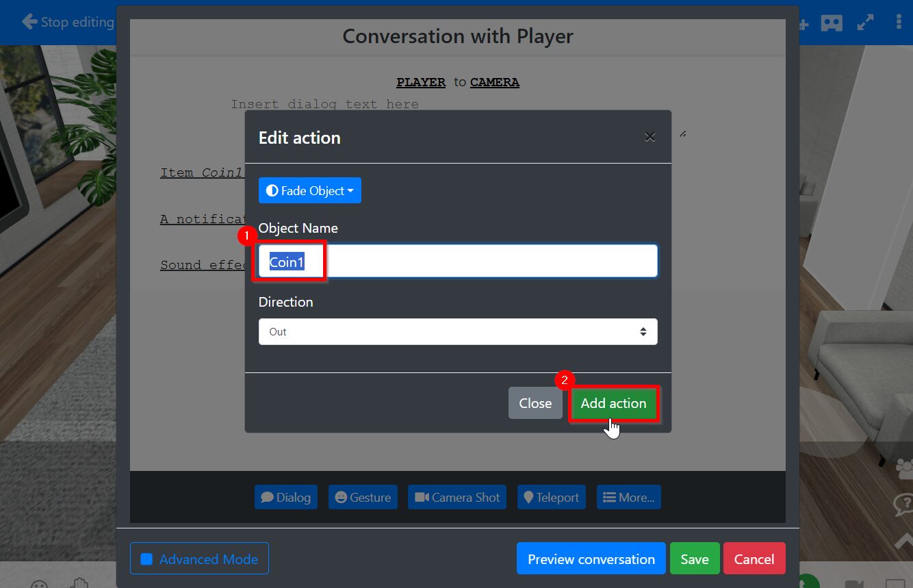Open the three-dot options menu
The width and height of the screenshot is (913, 588).
(x=899, y=23)
